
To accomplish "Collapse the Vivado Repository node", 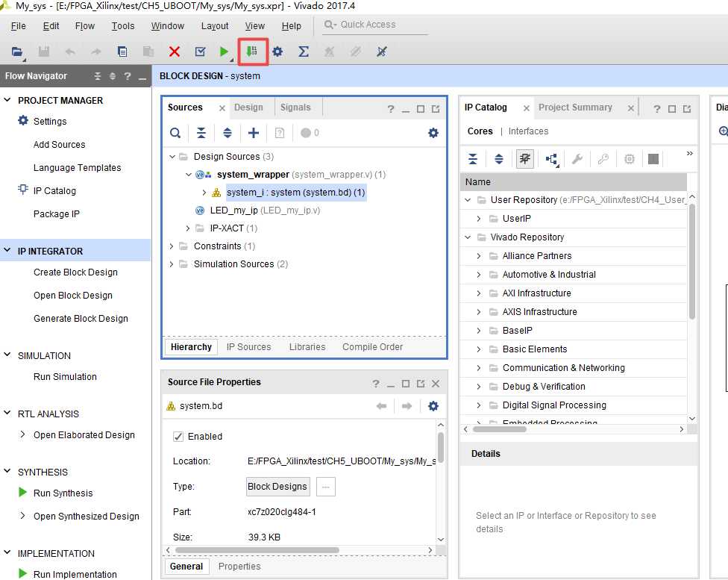I will click(468, 237).
